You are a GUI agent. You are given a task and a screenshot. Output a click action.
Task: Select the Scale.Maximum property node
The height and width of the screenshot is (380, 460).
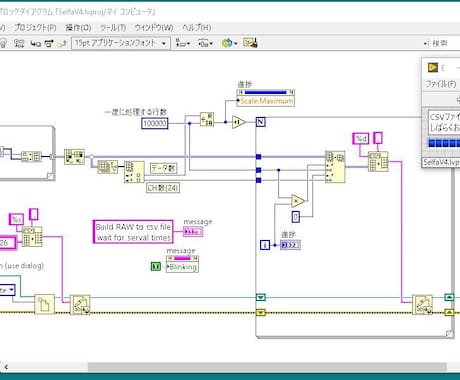tap(266, 101)
